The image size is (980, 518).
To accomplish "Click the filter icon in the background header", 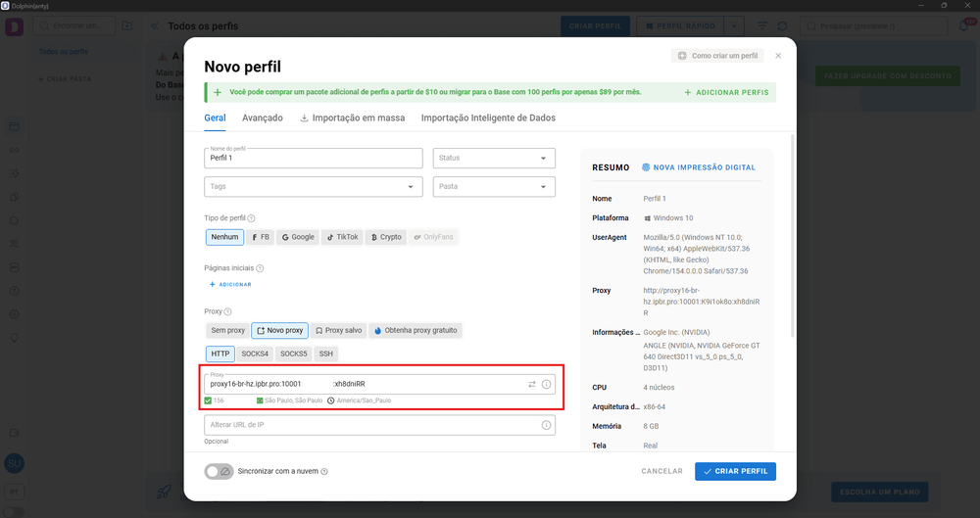I will click(761, 26).
